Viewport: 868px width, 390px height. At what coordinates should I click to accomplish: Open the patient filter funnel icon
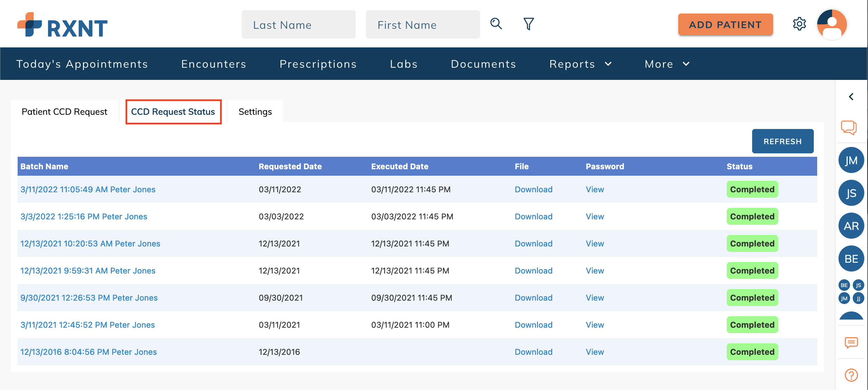click(529, 24)
